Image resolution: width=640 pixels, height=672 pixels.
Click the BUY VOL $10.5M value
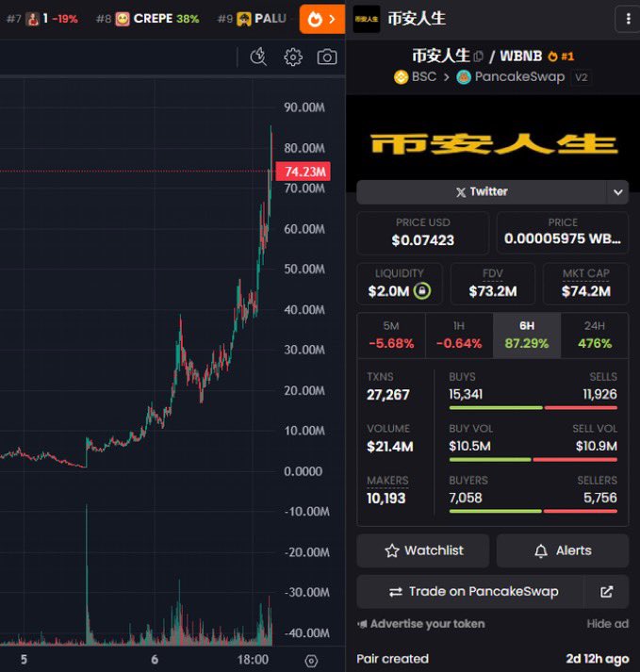point(469,446)
